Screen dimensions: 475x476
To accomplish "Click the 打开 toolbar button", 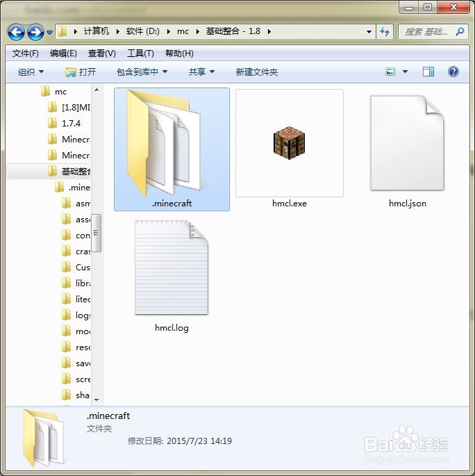I will click(x=81, y=72).
